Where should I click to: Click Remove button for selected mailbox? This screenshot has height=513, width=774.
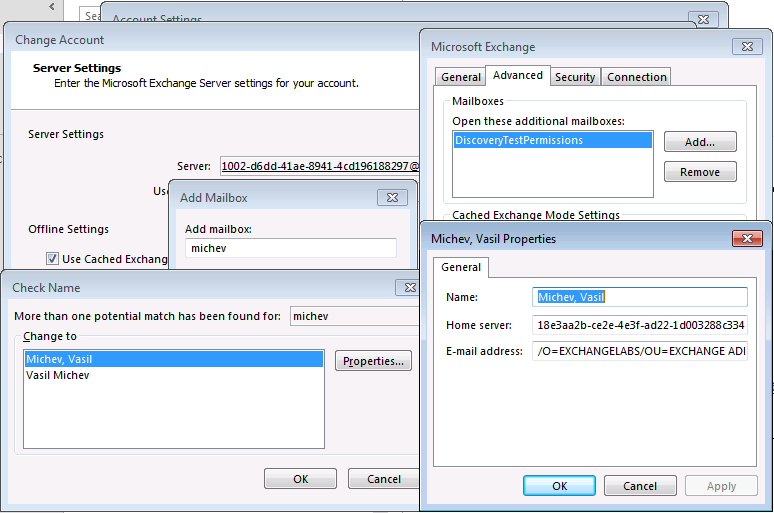[x=700, y=172]
